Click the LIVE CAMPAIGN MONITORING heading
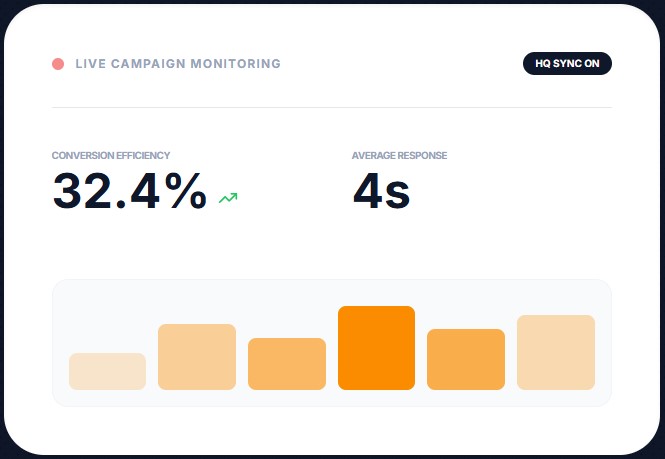The height and width of the screenshot is (459, 665). click(178, 64)
